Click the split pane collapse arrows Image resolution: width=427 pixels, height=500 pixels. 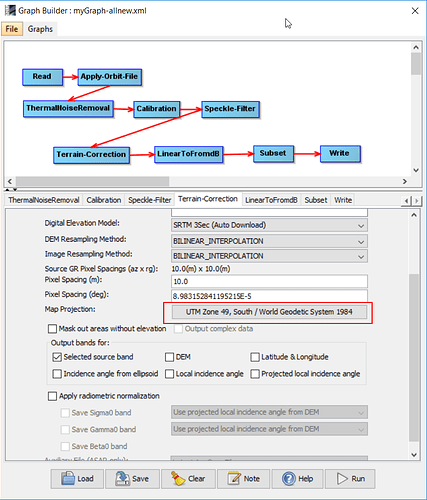[x=11, y=190]
